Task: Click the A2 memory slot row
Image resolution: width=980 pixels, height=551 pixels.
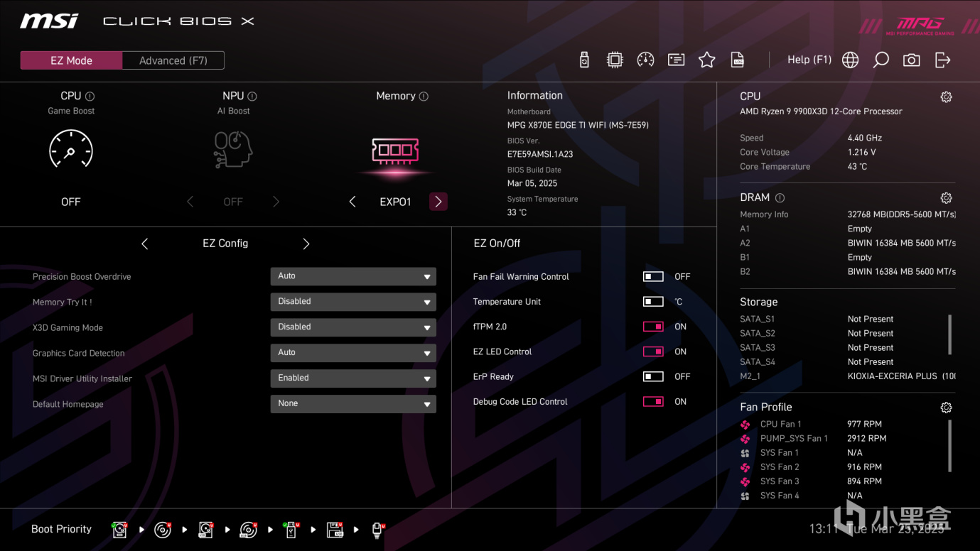Action: point(848,243)
